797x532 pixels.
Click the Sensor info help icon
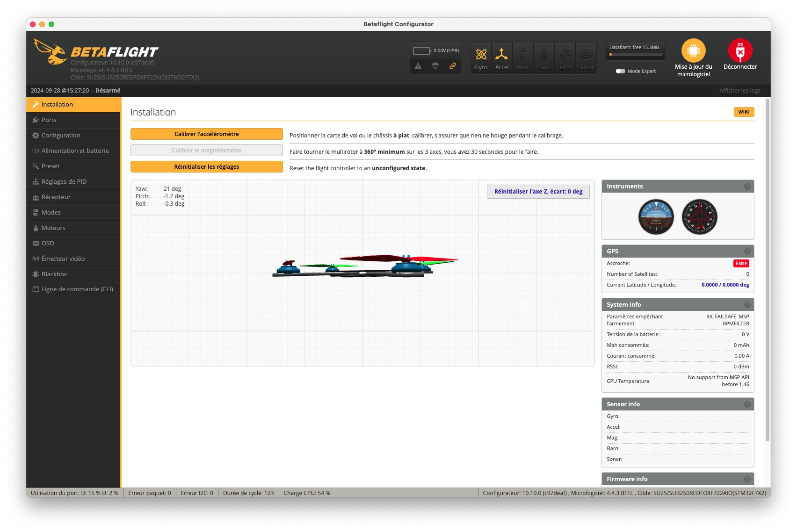(747, 404)
